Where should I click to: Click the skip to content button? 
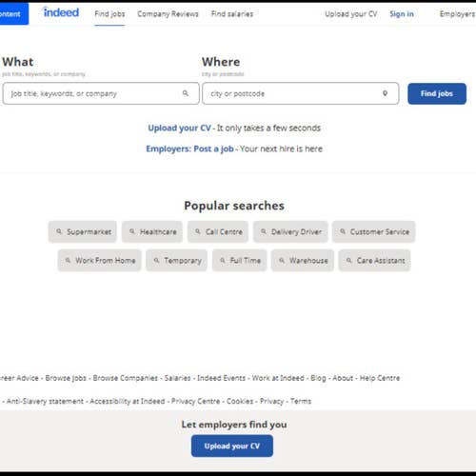pyautogui.click(x=14, y=13)
